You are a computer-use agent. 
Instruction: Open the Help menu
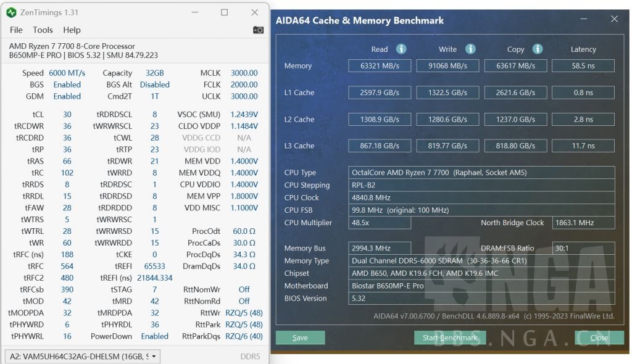72,30
